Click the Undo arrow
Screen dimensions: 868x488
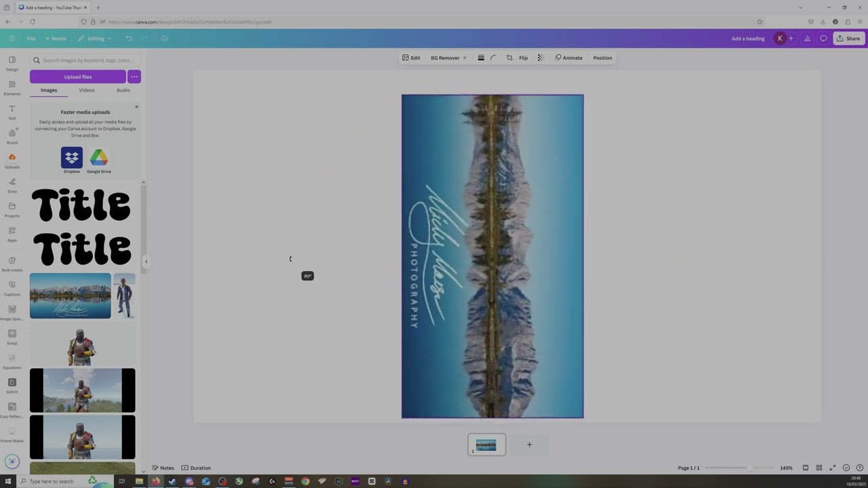click(129, 39)
